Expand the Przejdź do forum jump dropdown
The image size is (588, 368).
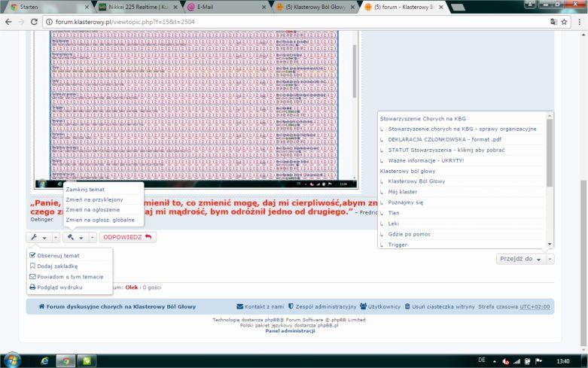tap(519, 258)
